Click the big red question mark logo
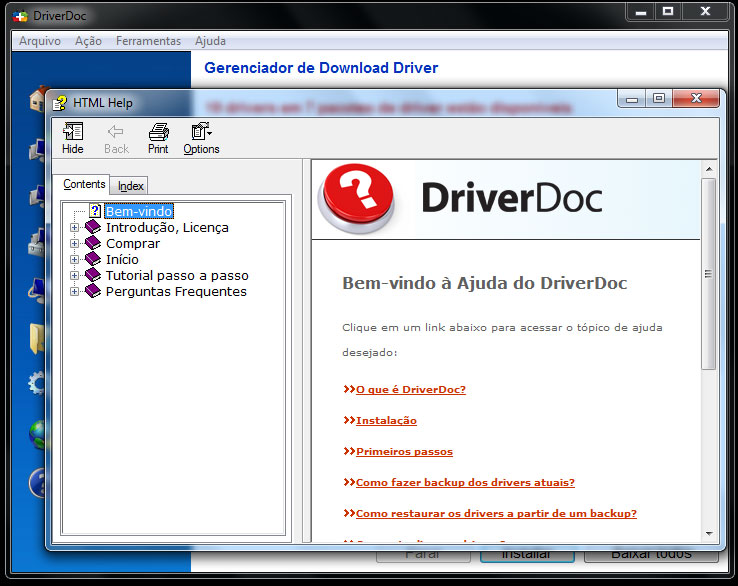Image resolution: width=738 pixels, height=586 pixels. (356, 199)
